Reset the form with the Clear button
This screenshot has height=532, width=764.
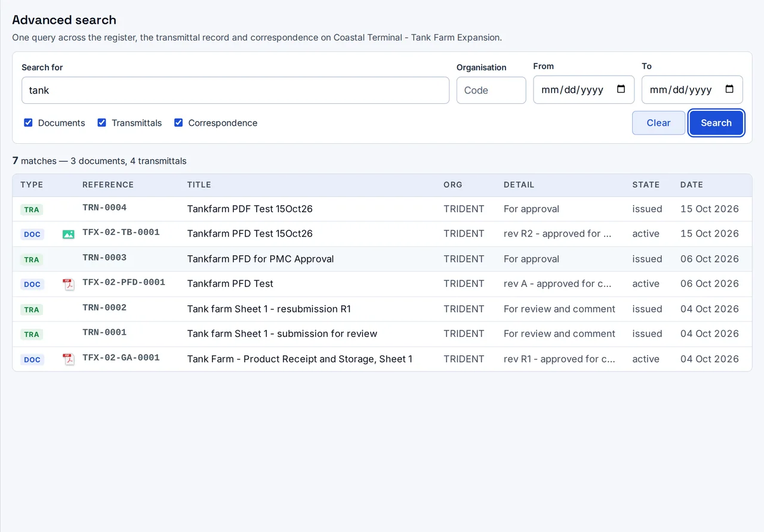658,123
